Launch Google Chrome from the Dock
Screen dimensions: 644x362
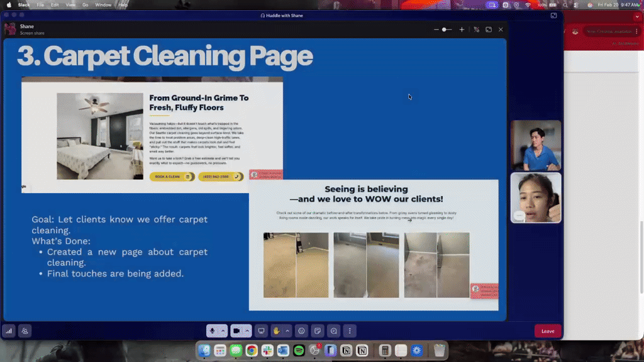pyautogui.click(x=252, y=350)
